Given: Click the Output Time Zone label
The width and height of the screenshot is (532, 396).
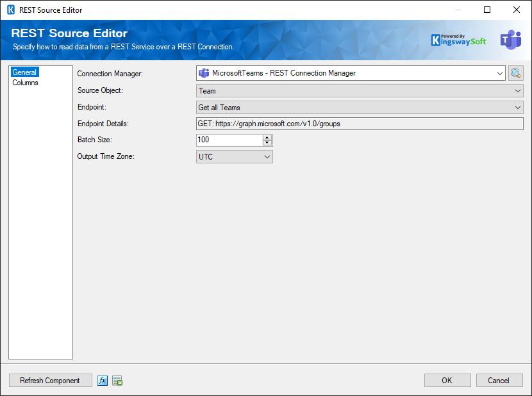Looking at the screenshot, I should [106, 156].
